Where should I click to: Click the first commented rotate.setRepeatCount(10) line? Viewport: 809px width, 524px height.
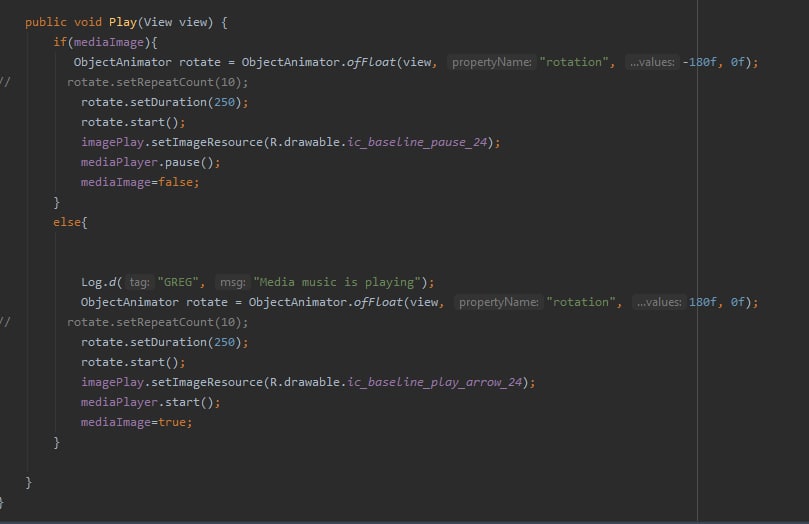tap(157, 83)
